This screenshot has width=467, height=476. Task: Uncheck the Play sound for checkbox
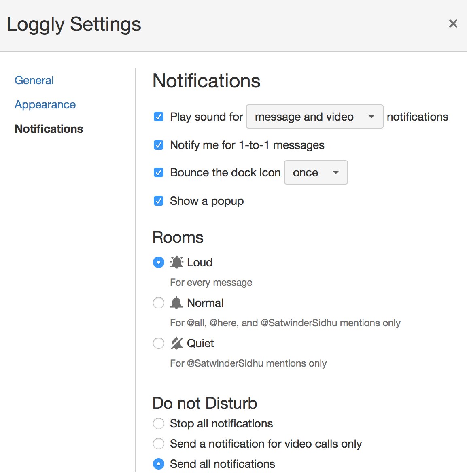[x=159, y=117]
